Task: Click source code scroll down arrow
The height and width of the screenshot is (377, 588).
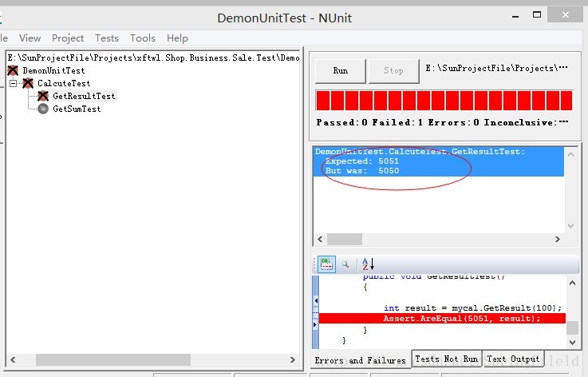Action: (x=572, y=342)
